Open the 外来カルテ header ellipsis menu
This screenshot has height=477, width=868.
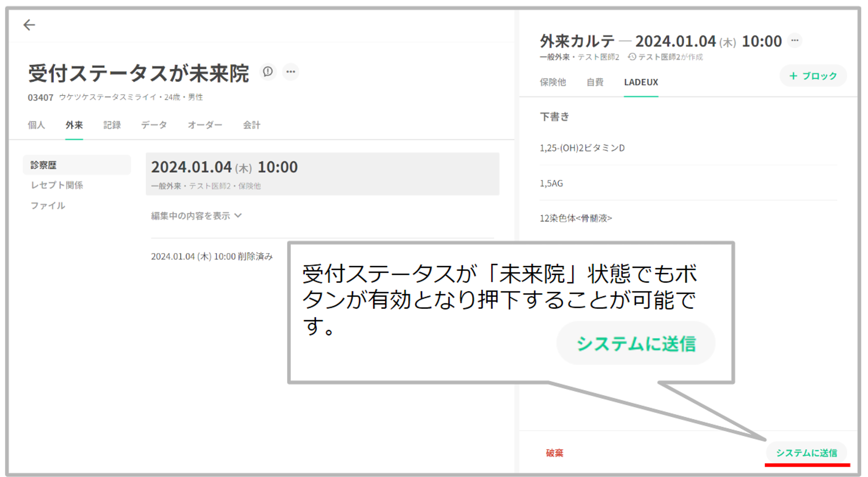click(x=795, y=40)
